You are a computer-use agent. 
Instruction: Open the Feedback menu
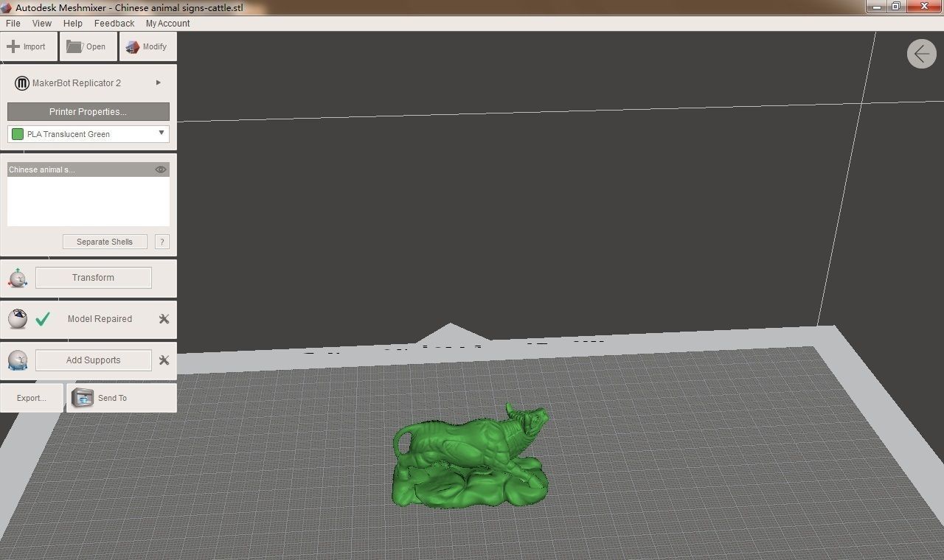coord(114,24)
